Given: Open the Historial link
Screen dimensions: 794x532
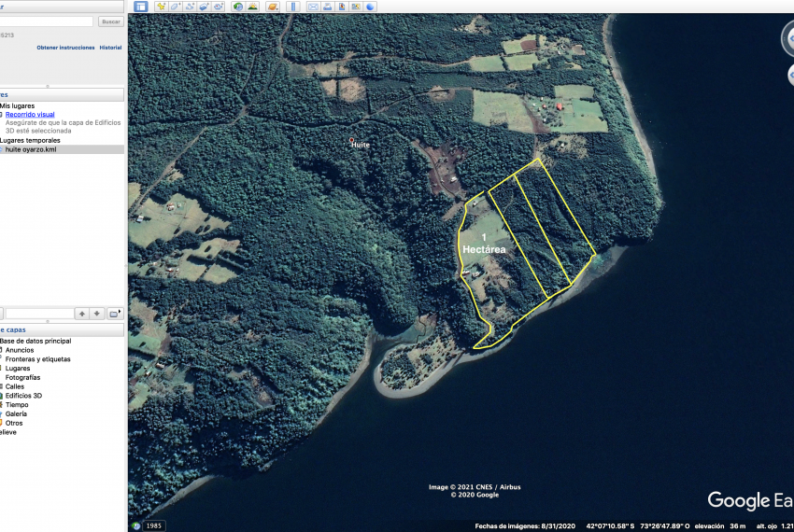Looking at the screenshot, I should click(110, 48).
